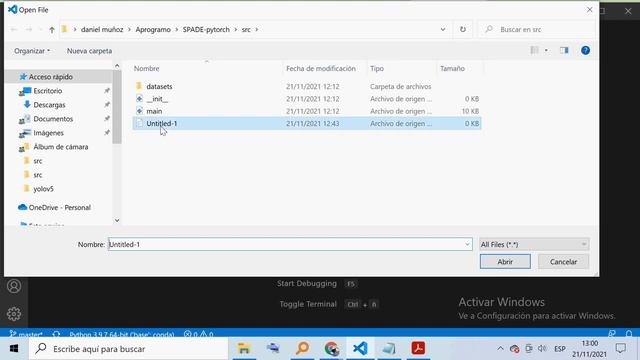Expand the address bar history dropdown
Screen dimensions: 640x360
(x=443, y=29)
